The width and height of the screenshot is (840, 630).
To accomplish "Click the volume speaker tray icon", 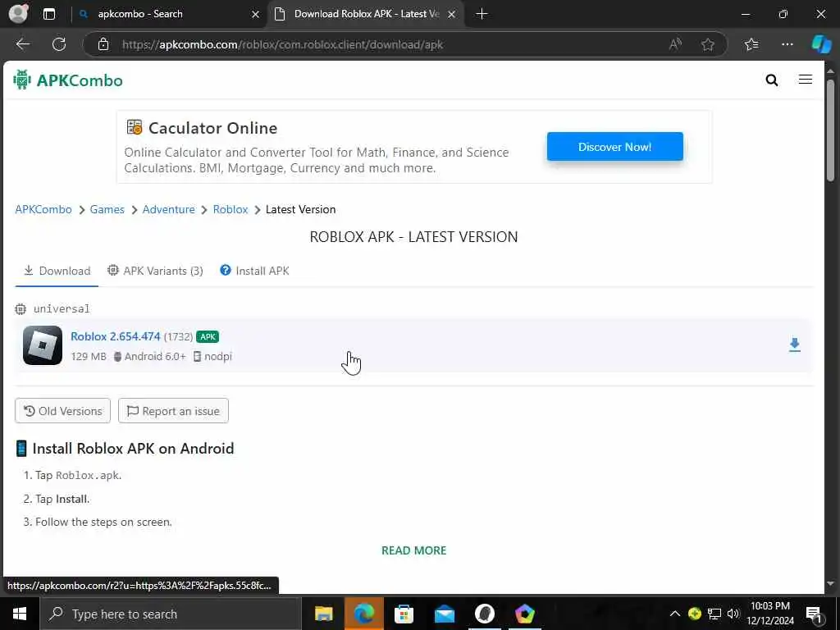I will pyautogui.click(x=733, y=614).
